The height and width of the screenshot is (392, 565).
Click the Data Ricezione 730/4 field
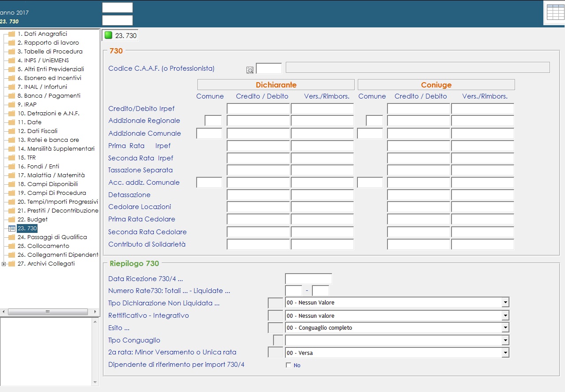click(x=308, y=279)
